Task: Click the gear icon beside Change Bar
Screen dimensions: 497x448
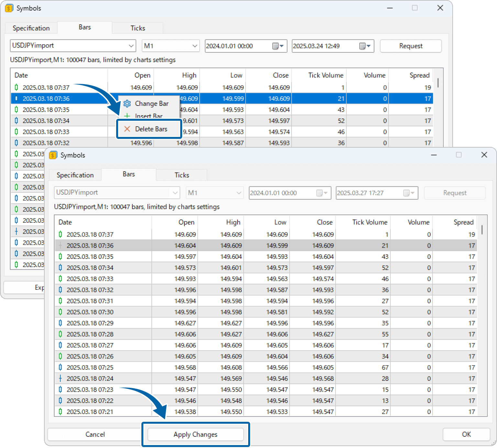Action: tap(127, 104)
